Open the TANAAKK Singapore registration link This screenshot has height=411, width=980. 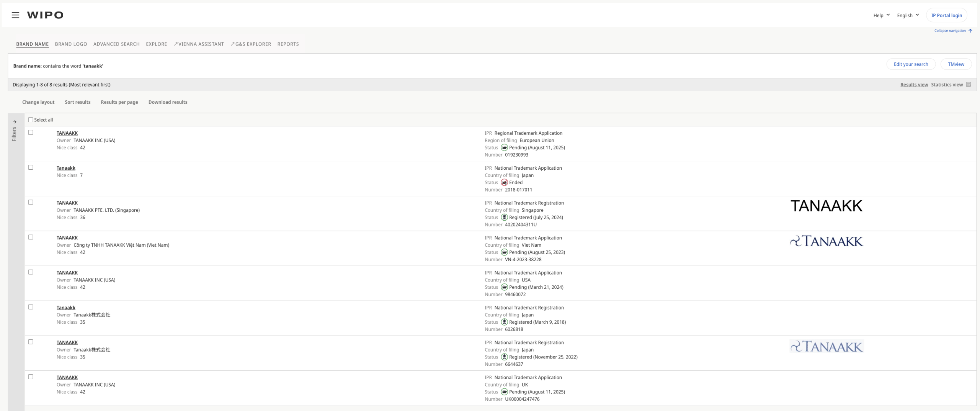[67, 203]
